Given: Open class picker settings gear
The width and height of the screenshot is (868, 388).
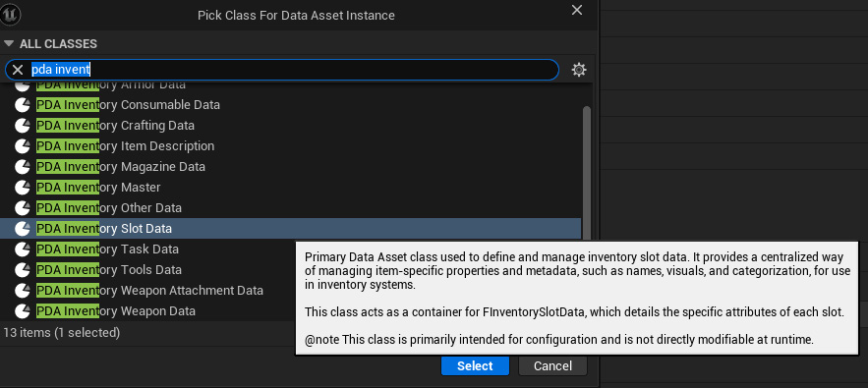Looking at the screenshot, I should pos(578,70).
